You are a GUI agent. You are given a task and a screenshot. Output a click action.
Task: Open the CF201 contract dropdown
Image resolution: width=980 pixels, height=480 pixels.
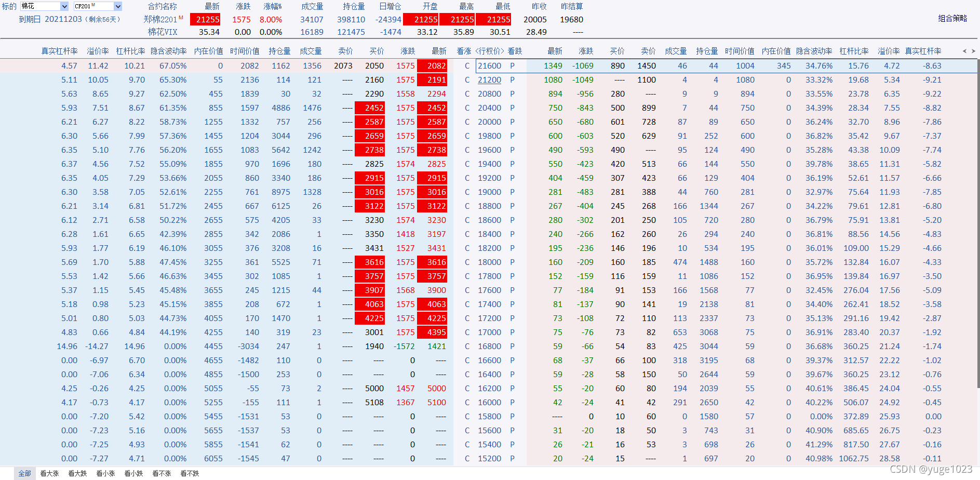[x=118, y=6]
